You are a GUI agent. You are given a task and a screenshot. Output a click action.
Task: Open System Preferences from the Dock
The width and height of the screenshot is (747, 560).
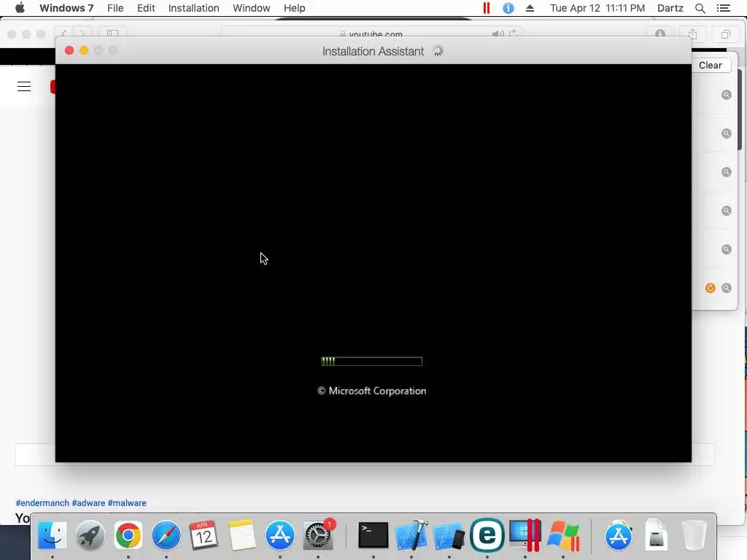point(318,535)
